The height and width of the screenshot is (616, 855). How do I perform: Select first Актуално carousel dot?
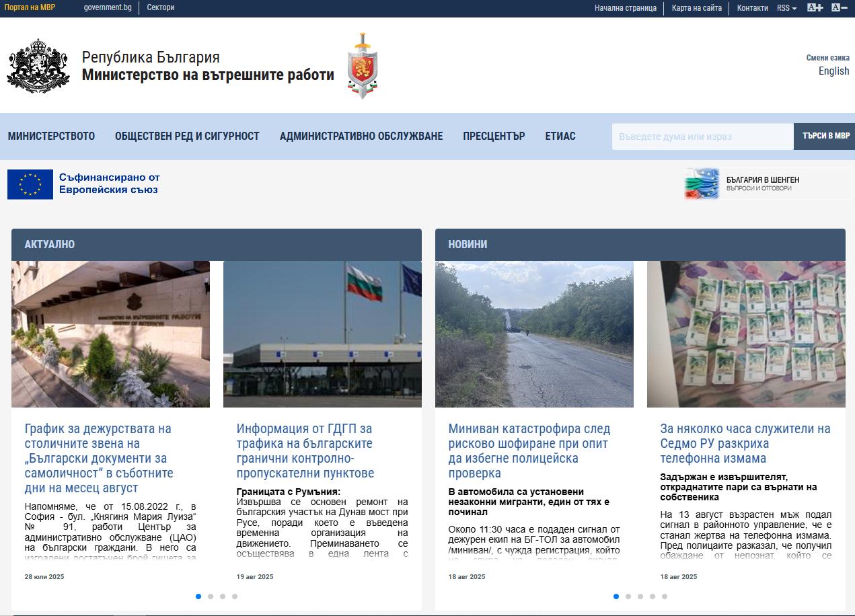tap(198, 596)
